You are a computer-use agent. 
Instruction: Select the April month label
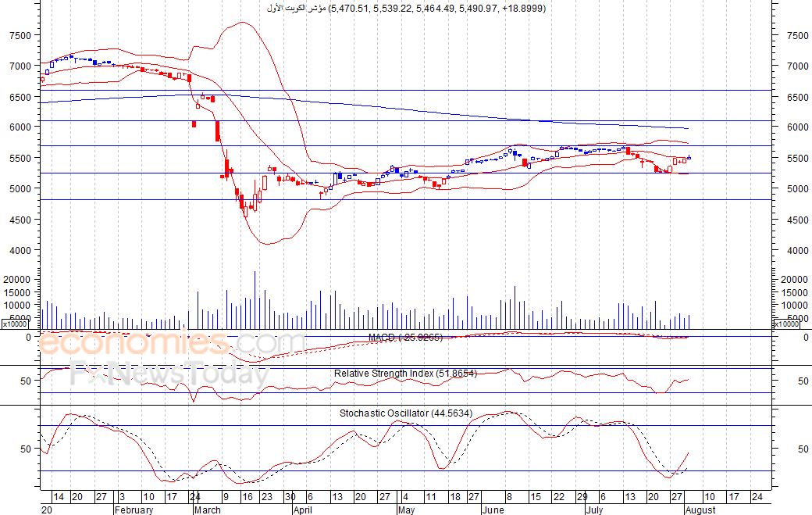(302, 510)
